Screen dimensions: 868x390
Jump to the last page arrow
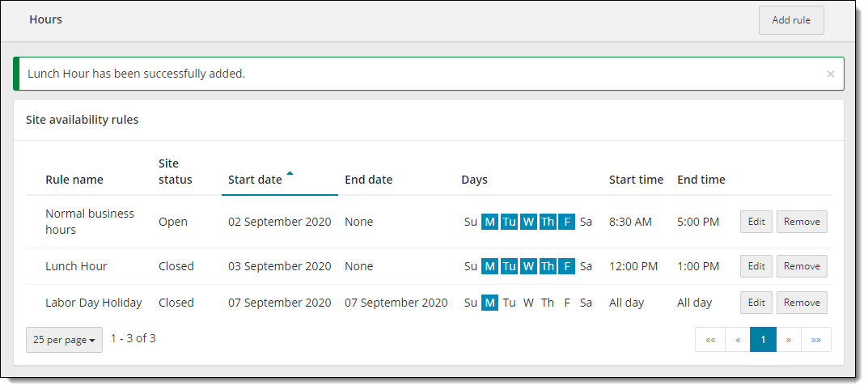[x=816, y=340]
